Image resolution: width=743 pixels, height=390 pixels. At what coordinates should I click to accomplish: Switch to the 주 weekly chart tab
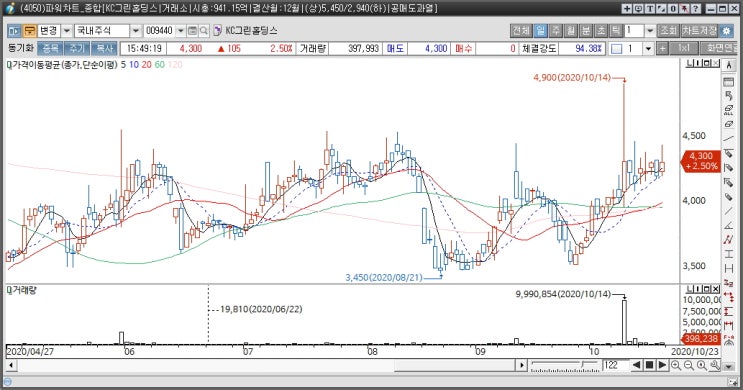(x=556, y=31)
